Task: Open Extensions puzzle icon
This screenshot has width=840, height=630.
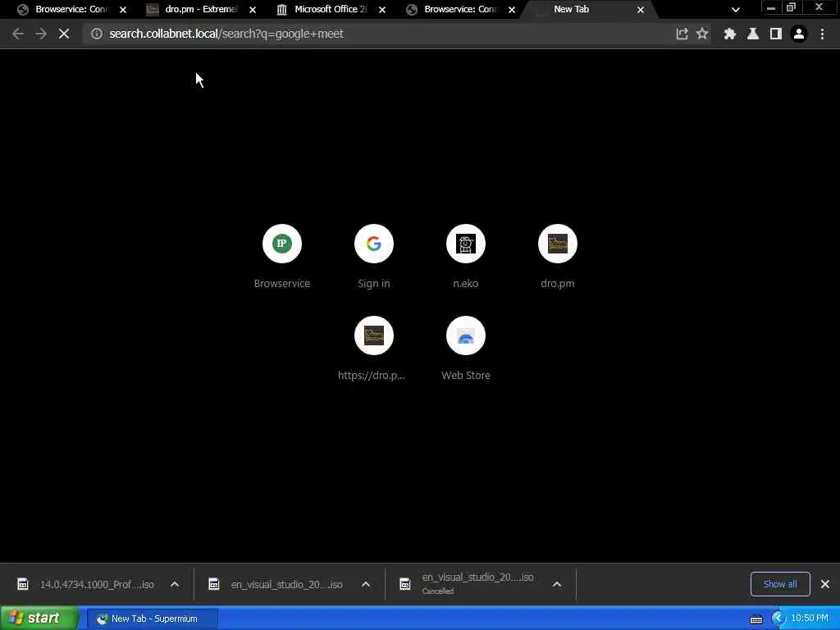Action: pos(729,34)
